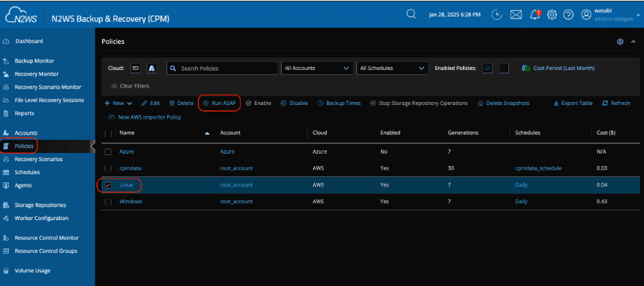The height and width of the screenshot is (286, 644).
Task: Open the Linux policy name link
Action: [127, 185]
